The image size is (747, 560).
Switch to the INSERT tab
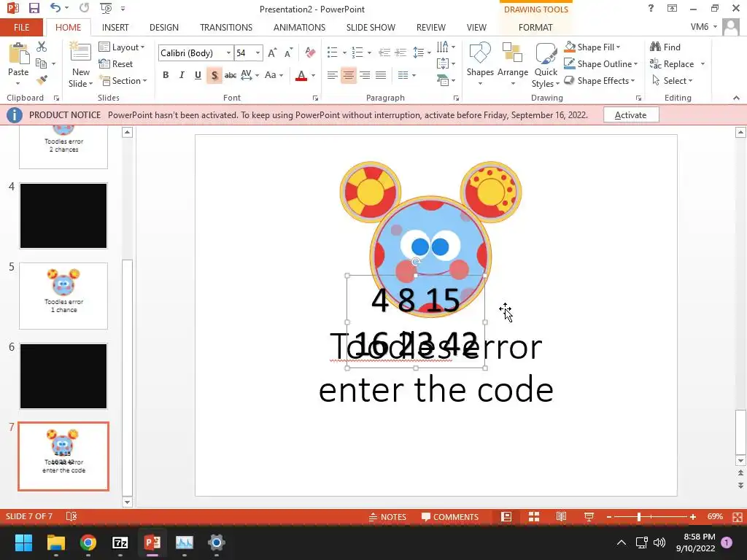click(x=115, y=27)
